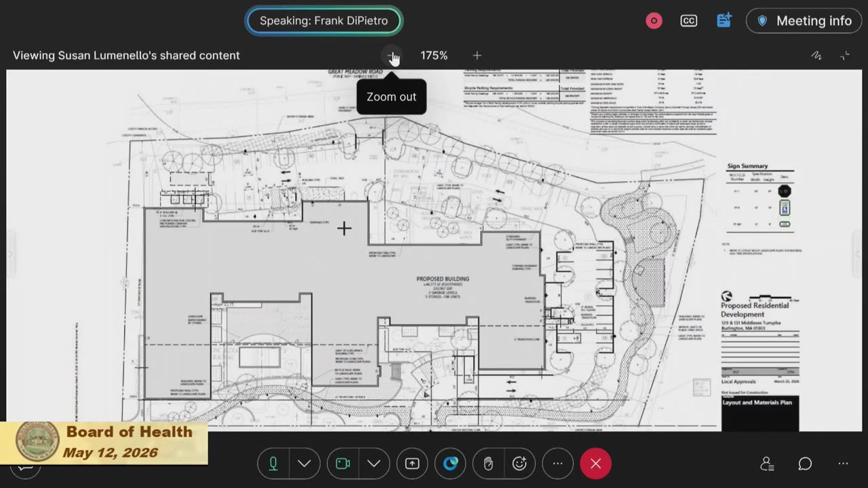Click the zoom out minus button
The height and width of the screenshot is (488, 868).
click(391, 56)
